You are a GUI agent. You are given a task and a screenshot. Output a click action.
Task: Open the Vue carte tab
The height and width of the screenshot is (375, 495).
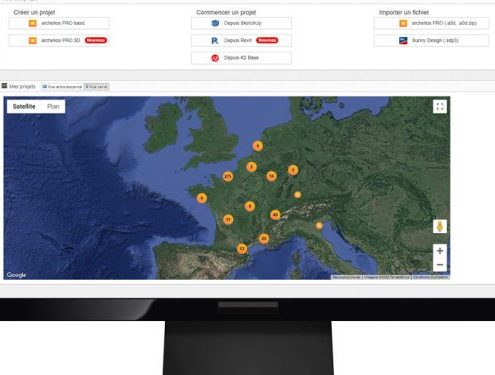(96, 87)
